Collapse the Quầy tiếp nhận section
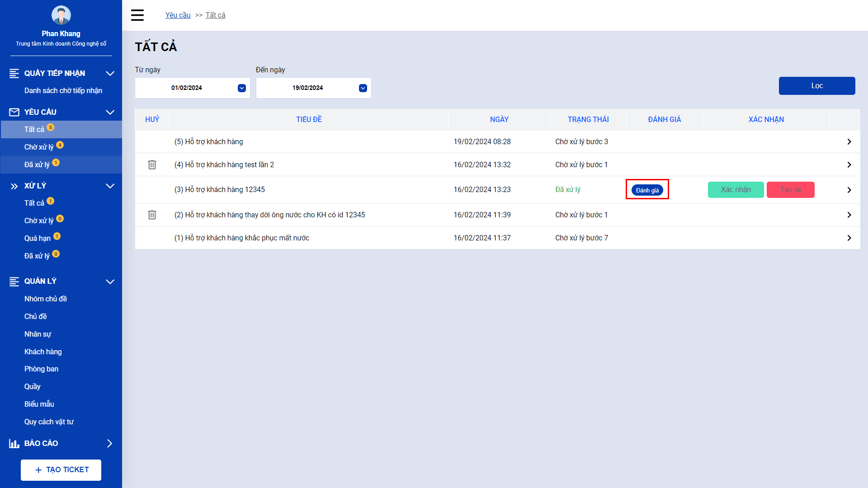This screenshot has width=868, height=488. tap(110, 73)
